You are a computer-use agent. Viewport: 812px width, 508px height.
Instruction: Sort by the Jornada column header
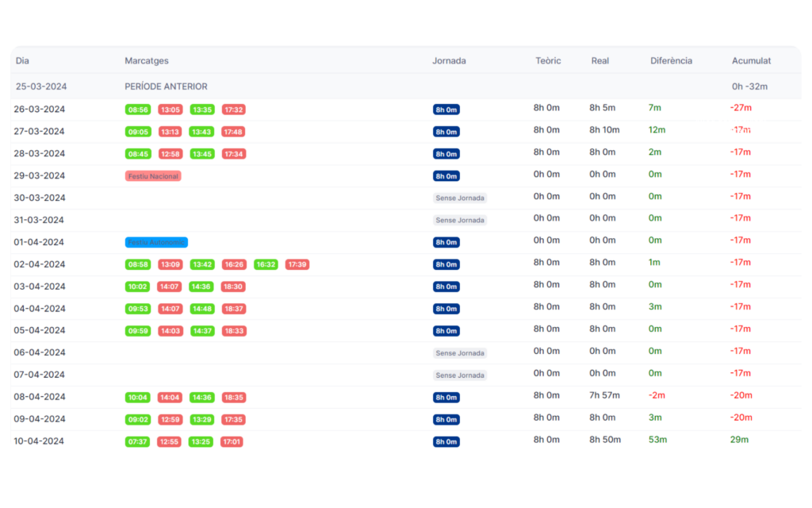coord(449,60)
